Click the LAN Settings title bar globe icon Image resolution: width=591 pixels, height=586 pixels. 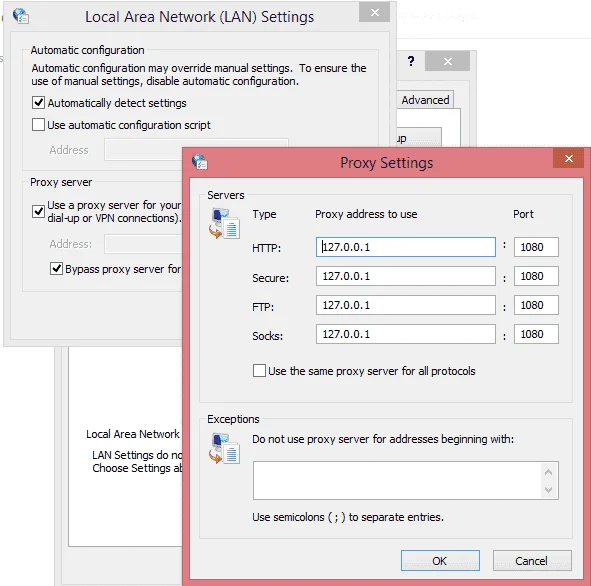21,16
